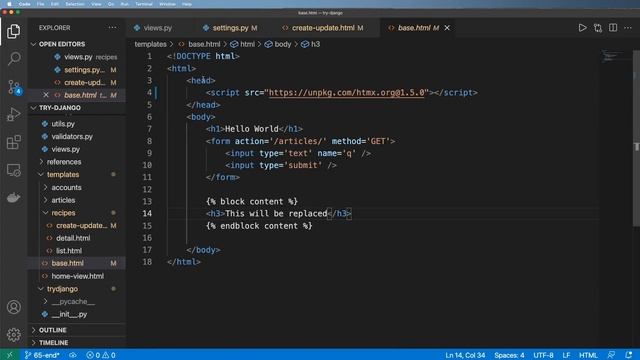640x360 pixels.
Task: Split the editor to the right
Action: coord(613,28)
